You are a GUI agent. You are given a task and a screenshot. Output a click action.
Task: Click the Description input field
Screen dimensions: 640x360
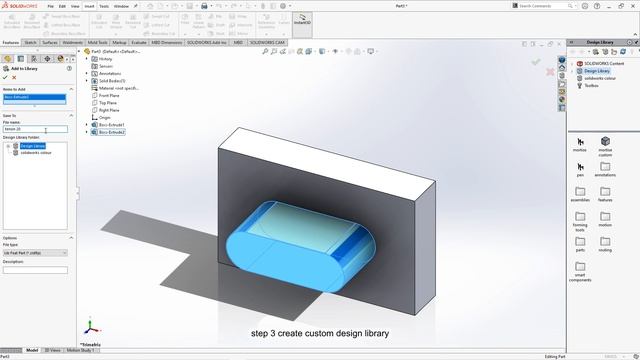tap(35, 270)
